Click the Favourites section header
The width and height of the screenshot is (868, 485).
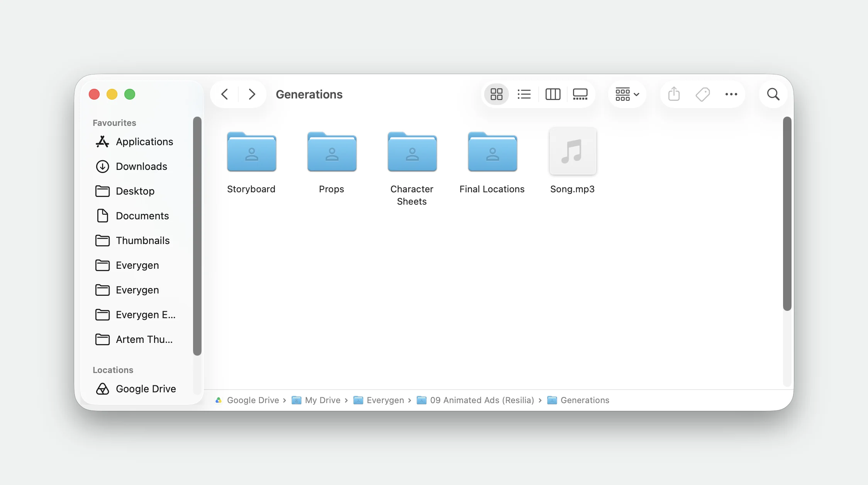tap(114, 123)
